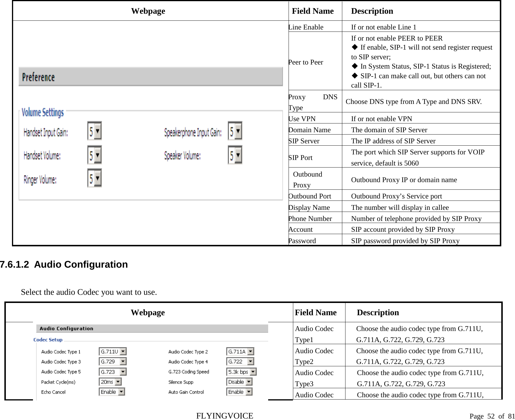Click 'The domain of SIP Server' description

click(389, 130)
